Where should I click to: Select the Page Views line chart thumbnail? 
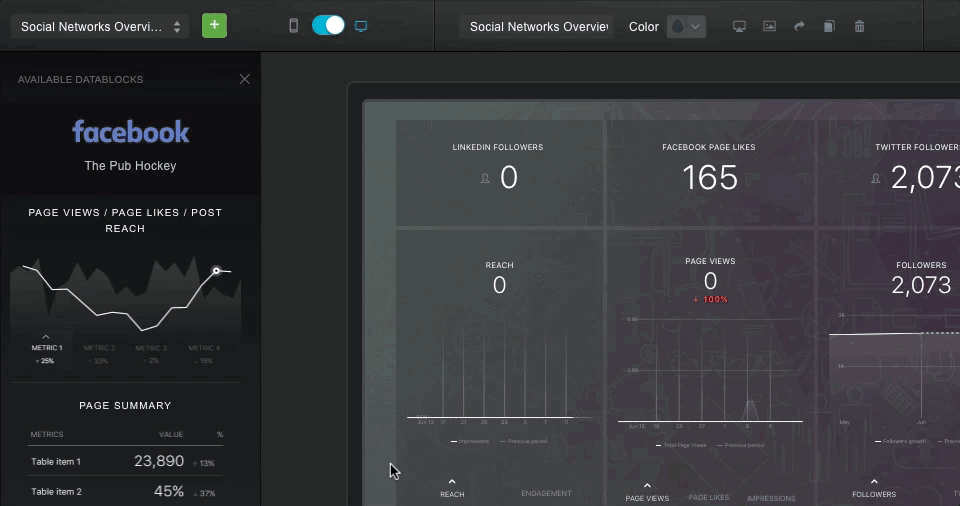pos(125,298)
